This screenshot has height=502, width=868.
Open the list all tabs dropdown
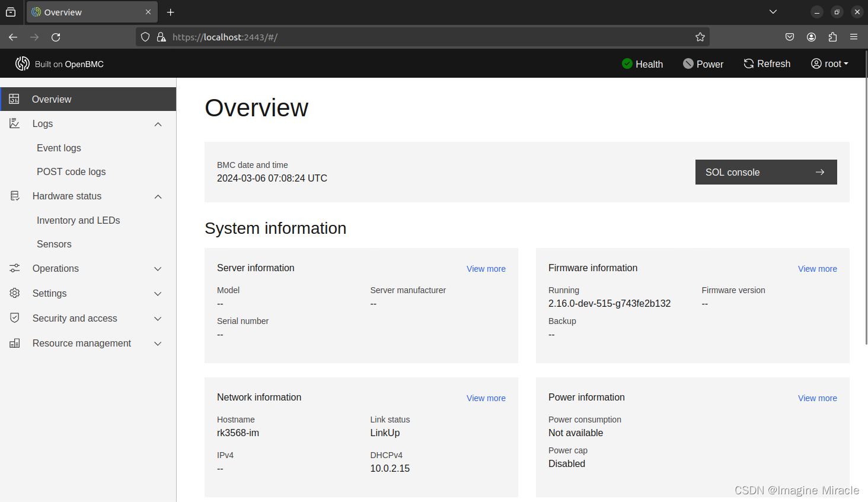(773, 12)
